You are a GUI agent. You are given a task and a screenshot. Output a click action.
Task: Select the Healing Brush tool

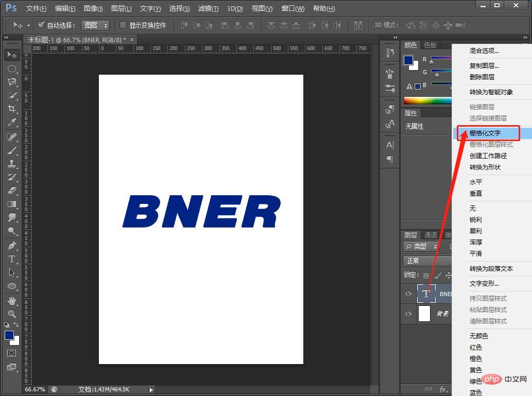coord(12,137)
